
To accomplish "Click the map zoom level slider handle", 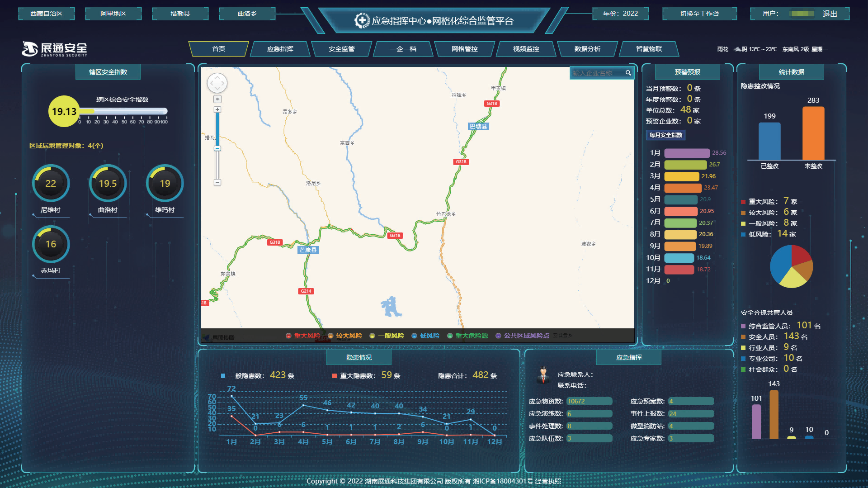I will click(217, 148).
